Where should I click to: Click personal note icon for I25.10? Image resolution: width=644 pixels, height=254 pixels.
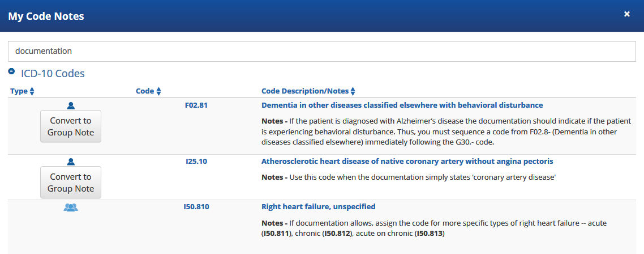click(x=71, y=162)
